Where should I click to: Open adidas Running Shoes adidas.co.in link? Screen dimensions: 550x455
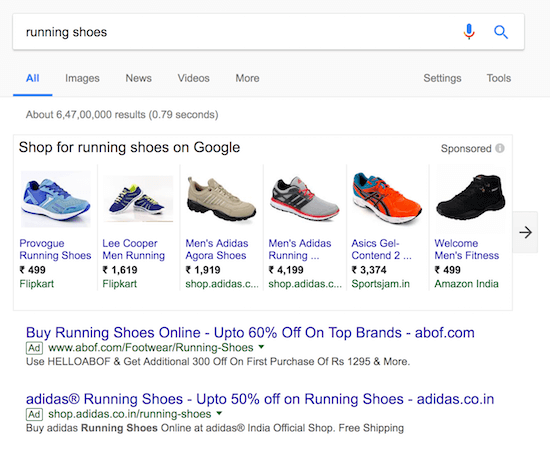pyautogui.click(x=260, y=399)
